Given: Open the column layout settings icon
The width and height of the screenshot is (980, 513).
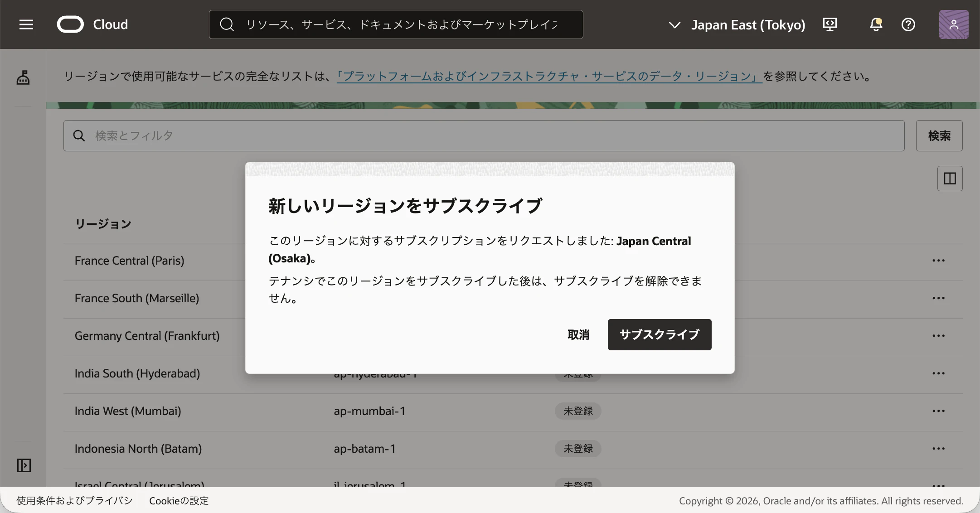Looking at the screenshot, I should click(950, 179).
